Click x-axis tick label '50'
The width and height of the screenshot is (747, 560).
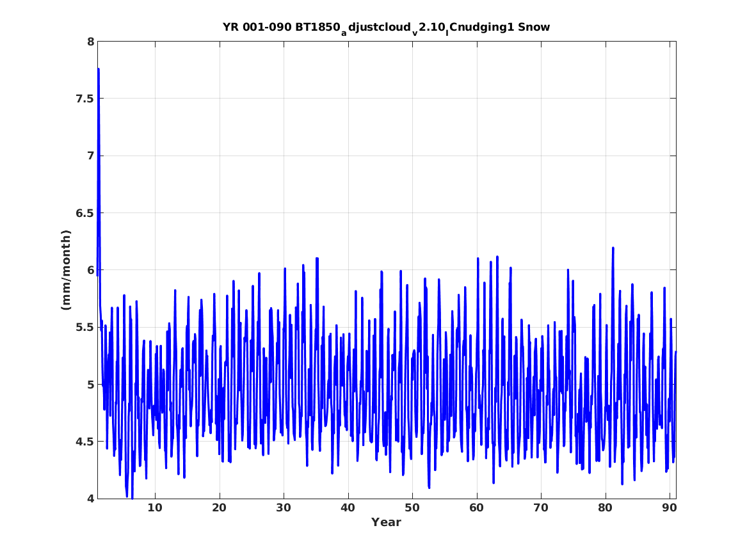(x=412, y=508)
